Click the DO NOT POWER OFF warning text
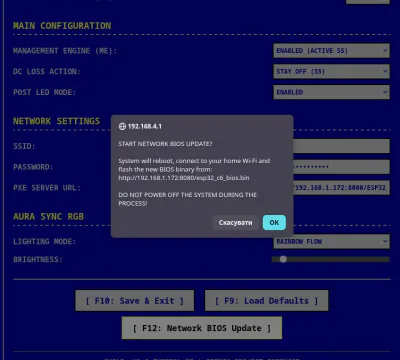This screenshot has width=400, height=360. click(x=187, y=199)
